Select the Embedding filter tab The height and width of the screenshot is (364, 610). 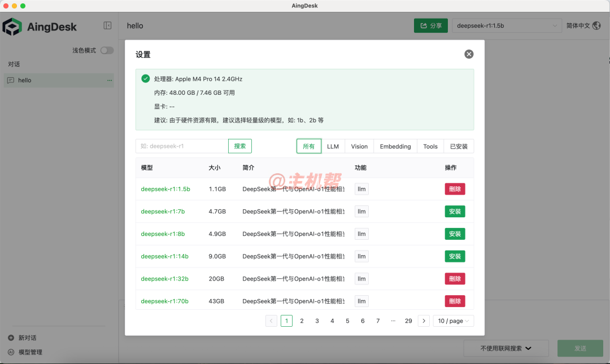[x=395, y=146]
